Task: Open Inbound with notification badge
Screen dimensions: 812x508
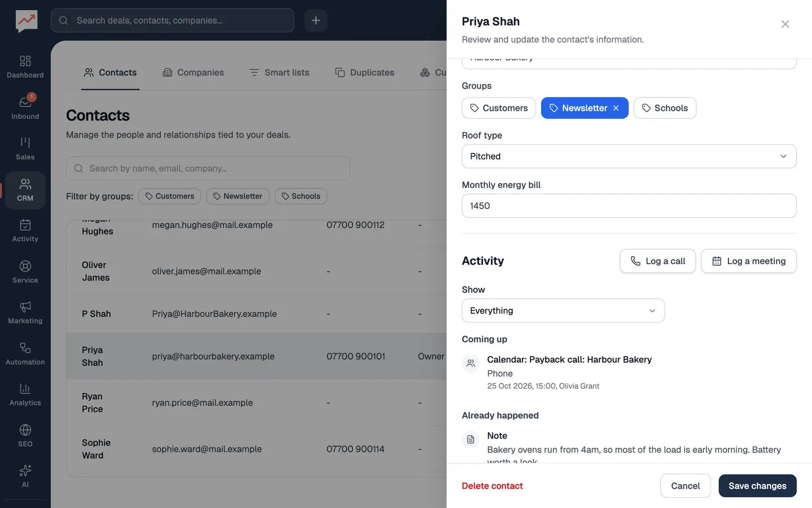Action: pyautogui.click(x=25, y=108)
